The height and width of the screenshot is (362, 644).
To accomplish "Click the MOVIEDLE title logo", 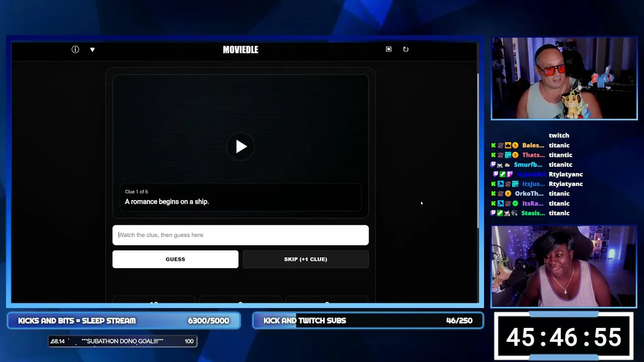I will pos(240,49).
